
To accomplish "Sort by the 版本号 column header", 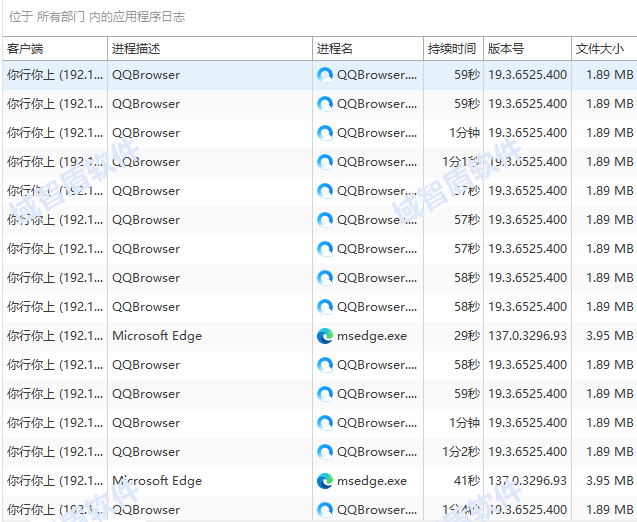I will [x=527, y=49].
